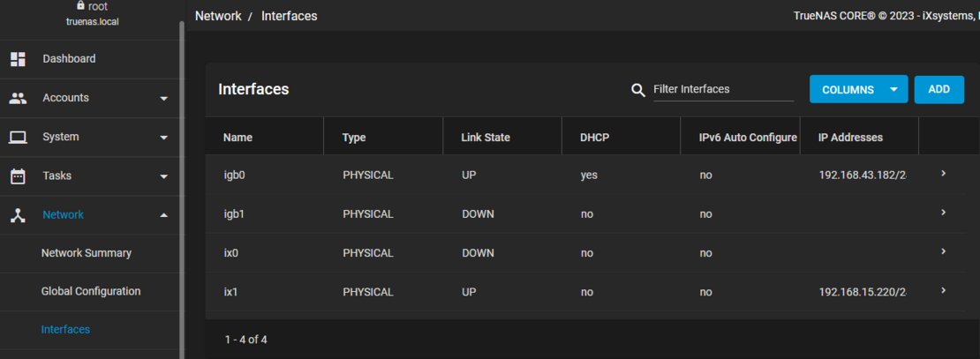Click the Network breadcrumb link

click(218, 16)
